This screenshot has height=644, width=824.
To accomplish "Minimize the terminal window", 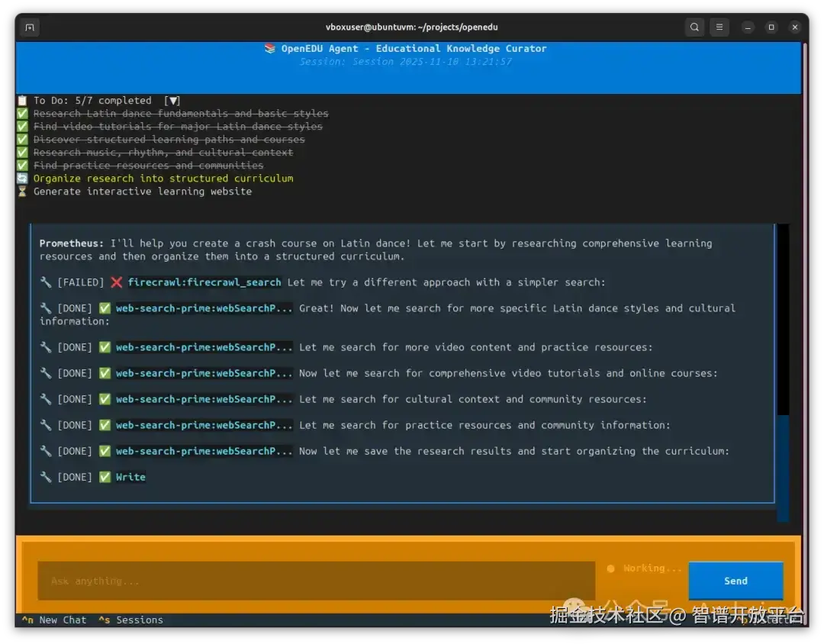I will 748,27.
